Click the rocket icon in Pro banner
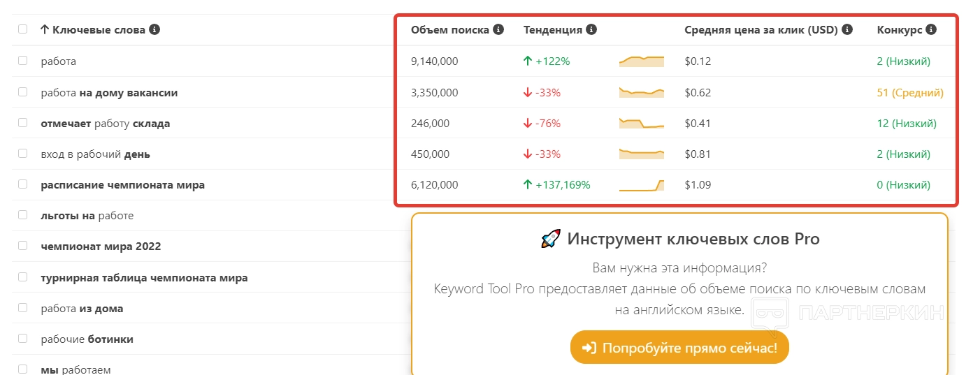This screenshot has height=375, width=980. coord(551,240)
